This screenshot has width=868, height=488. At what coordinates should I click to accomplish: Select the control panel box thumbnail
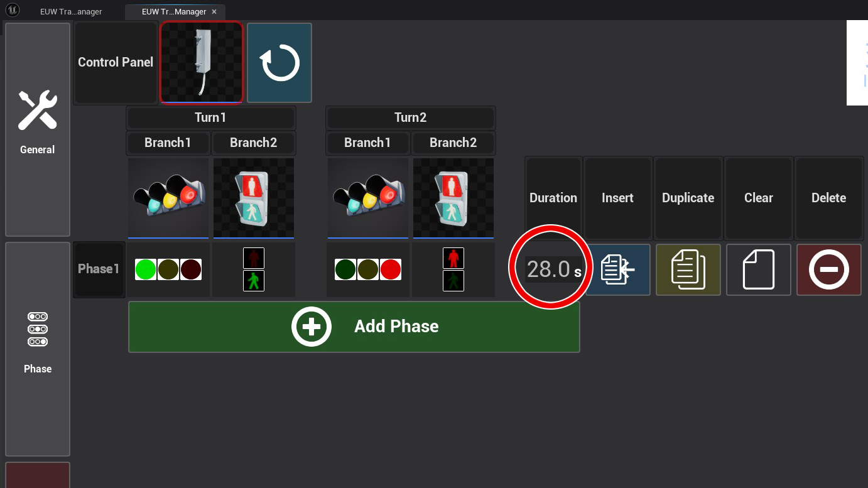coord(202,62)
